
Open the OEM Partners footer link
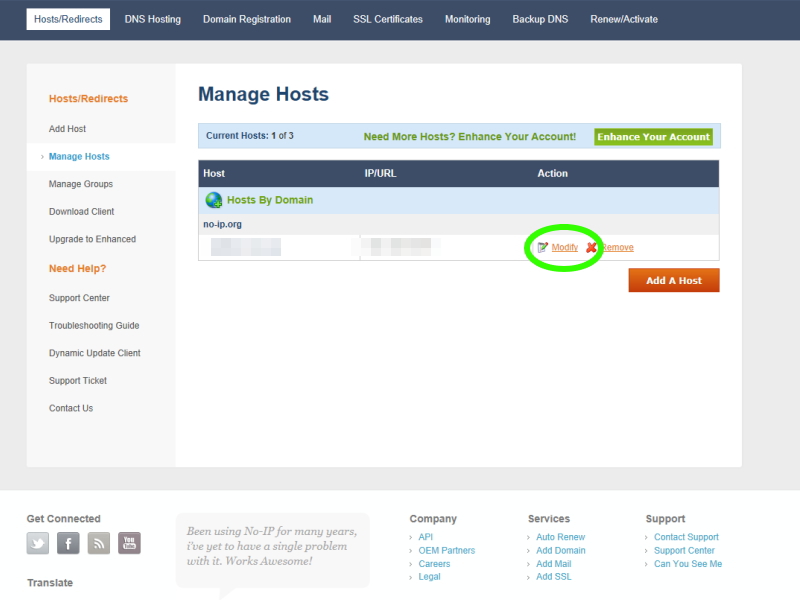[x=446, y=551]
